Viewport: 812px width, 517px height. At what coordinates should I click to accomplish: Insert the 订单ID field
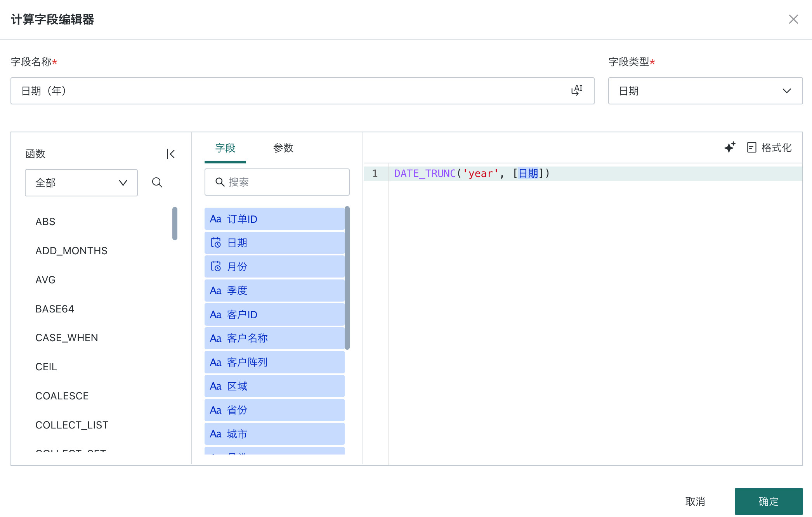[x=274, y=219]
